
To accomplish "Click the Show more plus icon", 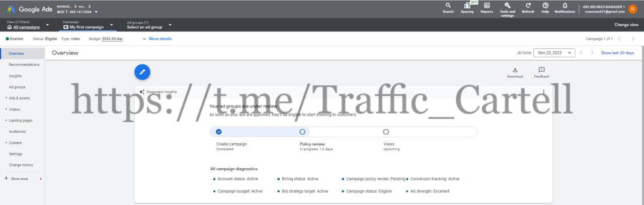I will (x=7, y=178).
